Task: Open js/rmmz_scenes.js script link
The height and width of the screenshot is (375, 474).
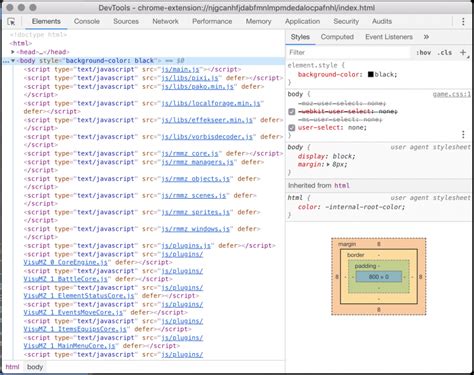Action: [194, 195]
